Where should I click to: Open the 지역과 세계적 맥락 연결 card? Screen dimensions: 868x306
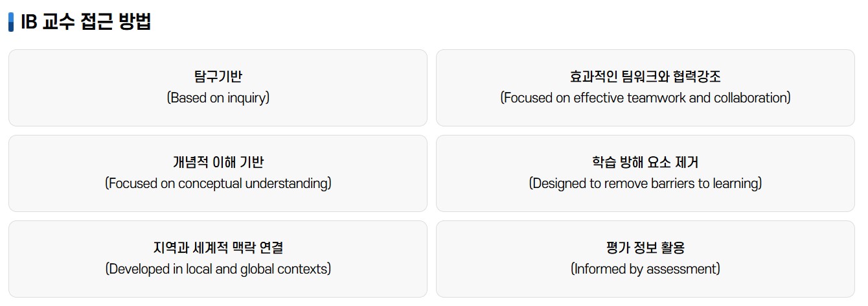coord(218,259)
